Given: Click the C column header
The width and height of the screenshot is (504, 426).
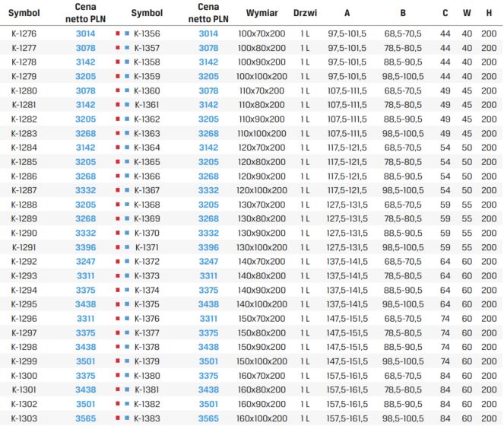Looking at the screenshot, I should pos(445,13).
